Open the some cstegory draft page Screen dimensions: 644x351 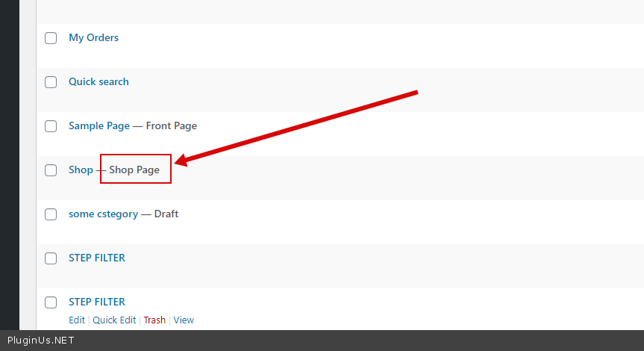[x=103, y=214]
